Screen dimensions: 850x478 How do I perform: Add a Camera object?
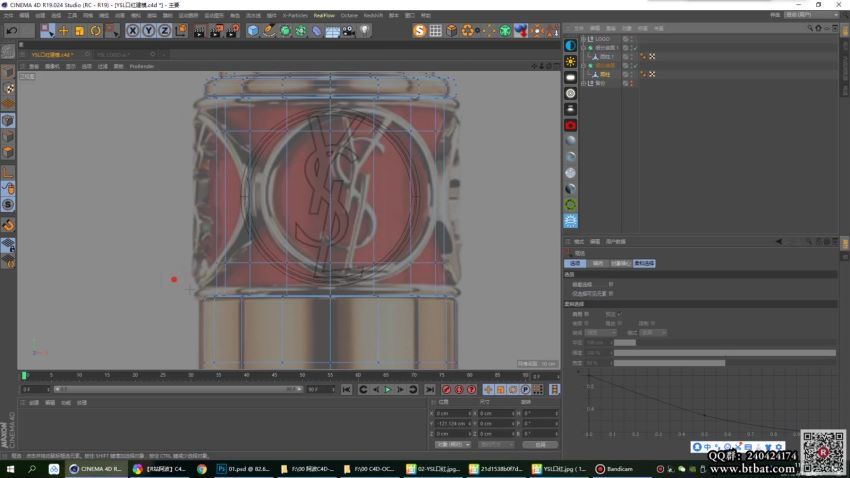[349, 31]
